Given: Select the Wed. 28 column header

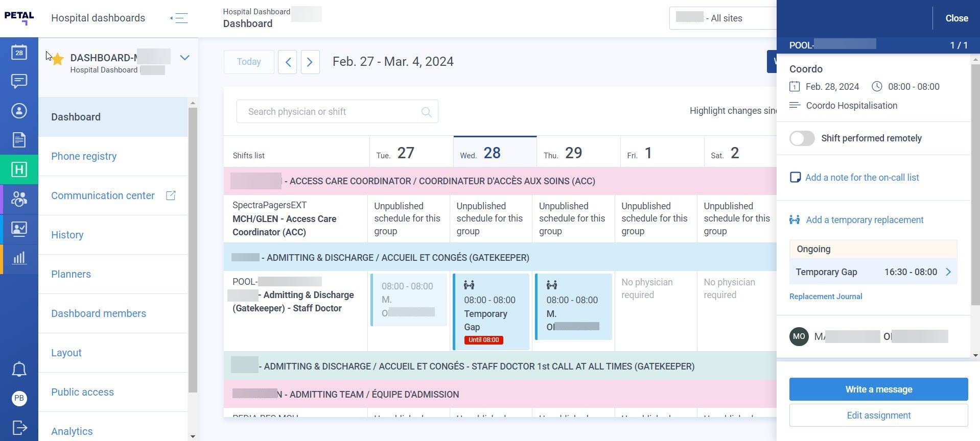Looking at the screenshot, I should click(x=495, y=152).
